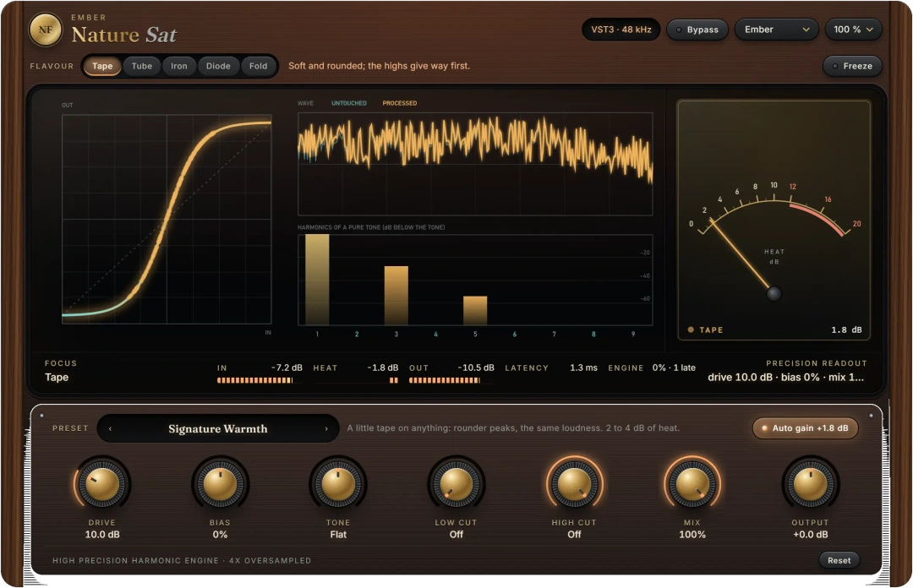Show the Untouched waveform trace
Viewport: 913px width, 588px height.
[x=349, y=103]
